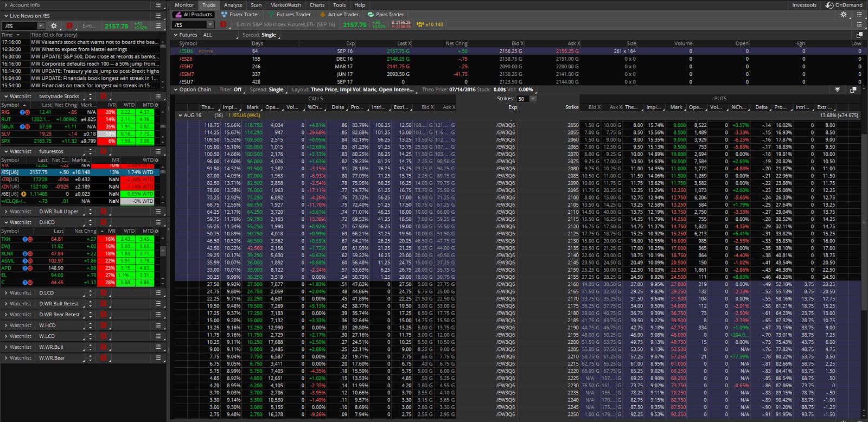The image size is (868, 422).
Task: Open the main /ES symbol dropdown arrow
Action: tap(211, 25)
